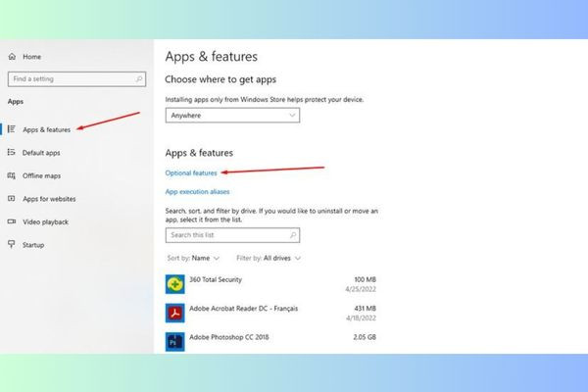
Task: Select the 360 Total Security name
Action: (x=216, y=279)
